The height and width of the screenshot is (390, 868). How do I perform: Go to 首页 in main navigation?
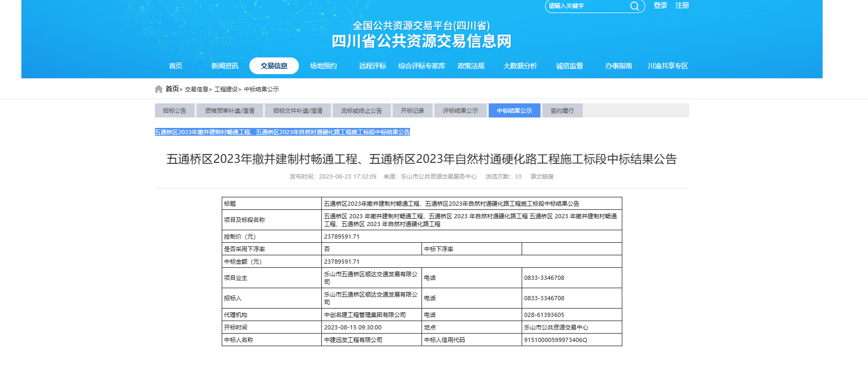[x=176, y=66]
